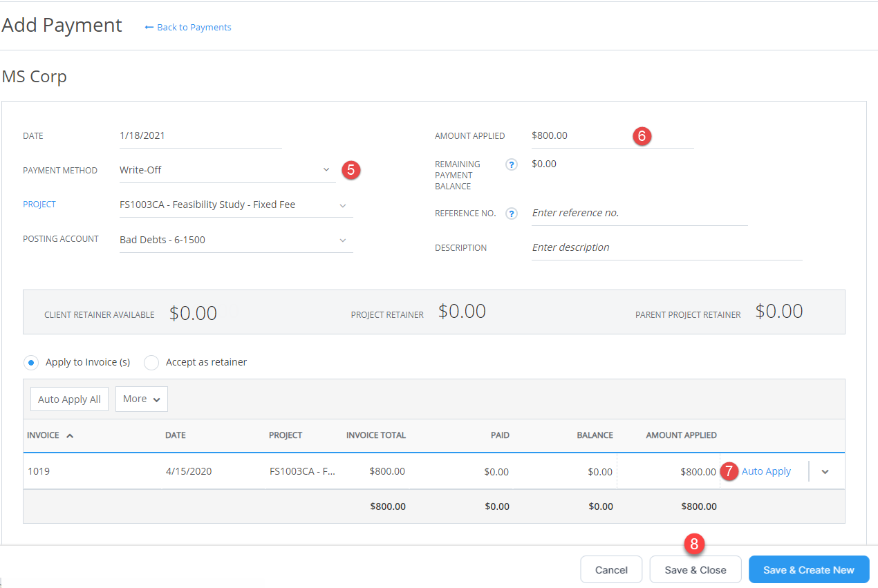
Task: Click Auto Apply link on invoice 1019
Action: [766, 471]
